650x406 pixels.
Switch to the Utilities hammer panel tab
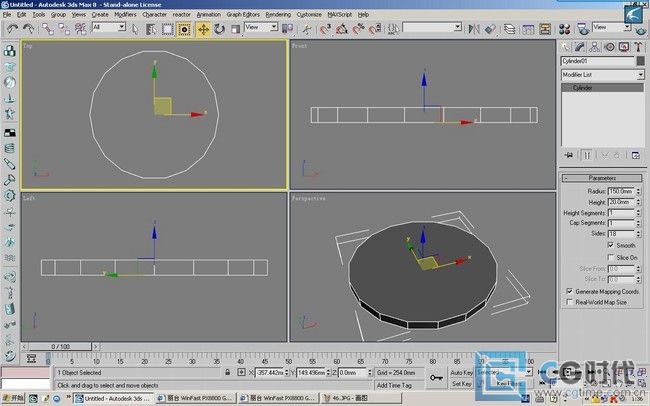638,47
